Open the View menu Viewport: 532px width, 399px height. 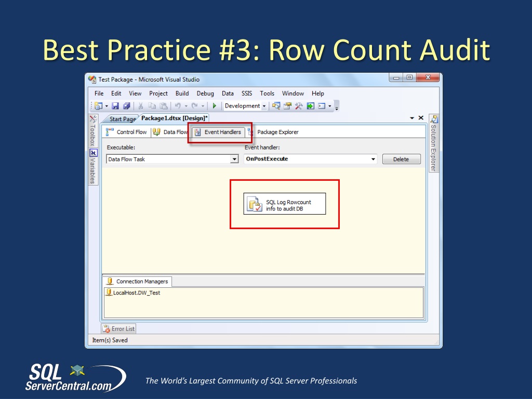pyautogui.click(x=135, y=94)
